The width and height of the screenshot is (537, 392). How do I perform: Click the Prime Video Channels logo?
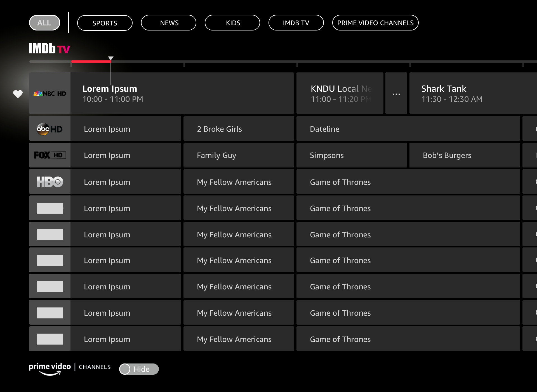click(70, 369)
